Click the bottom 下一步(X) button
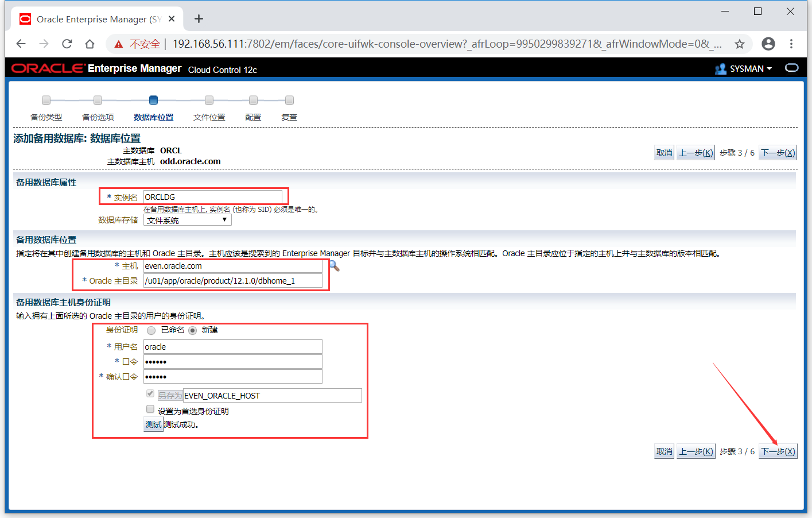The height and width of the screenshot is (518, 812). tap(778, 451)
